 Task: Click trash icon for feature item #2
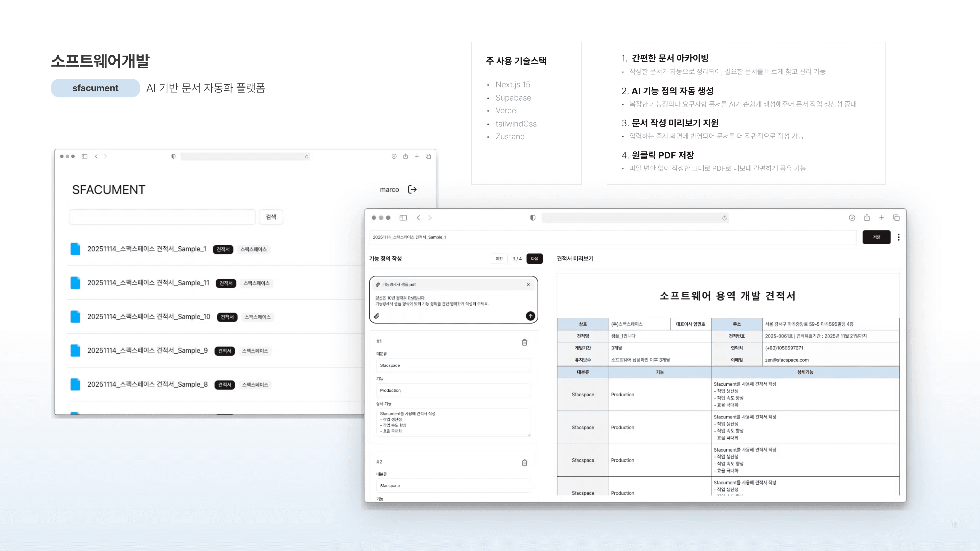tap(524, 463)
